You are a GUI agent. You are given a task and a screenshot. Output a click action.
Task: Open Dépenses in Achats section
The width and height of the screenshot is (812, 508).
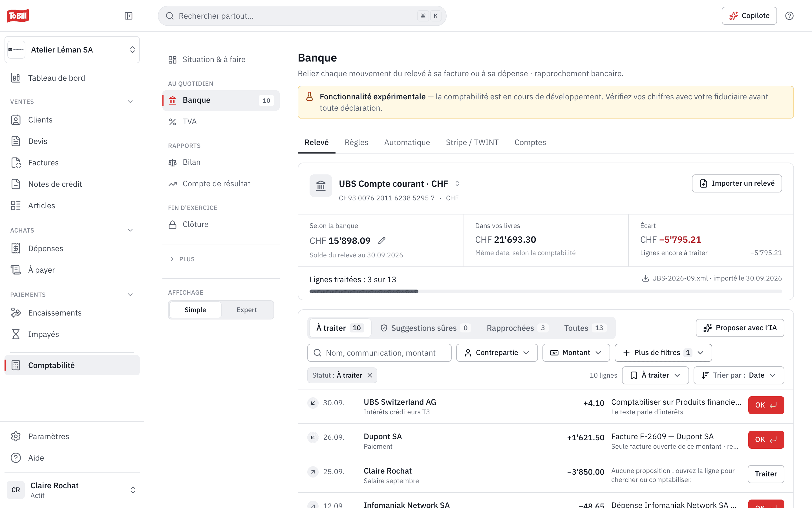[72, 249]
